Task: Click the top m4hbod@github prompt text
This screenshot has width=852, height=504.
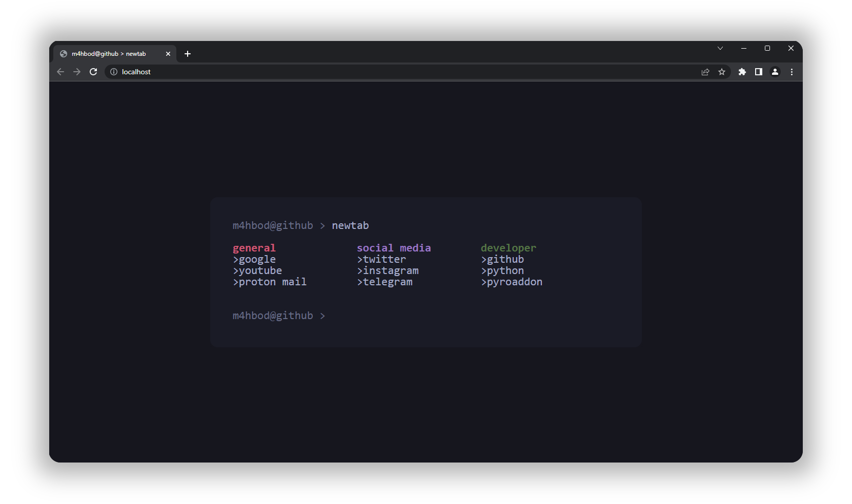Action: (x=273, y=226)
